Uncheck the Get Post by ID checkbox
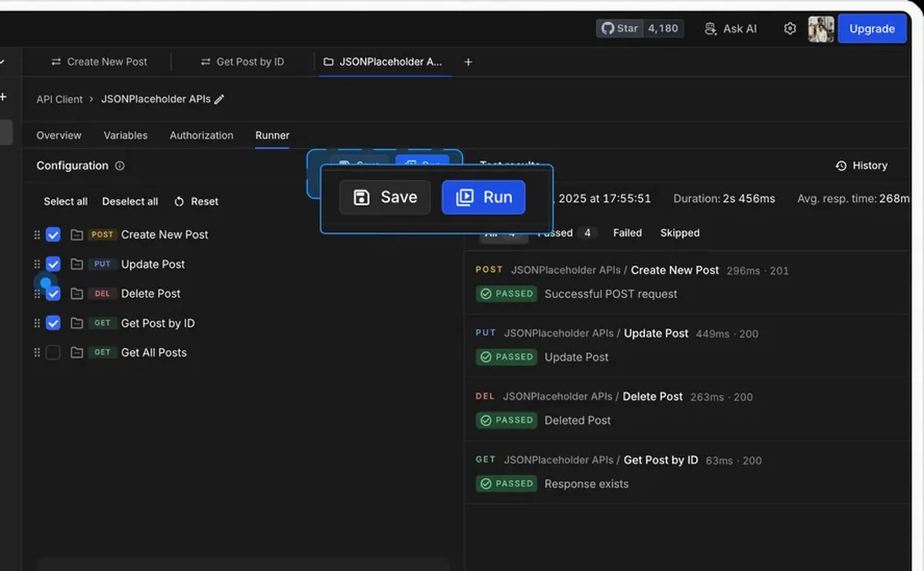 tap(53, 323)
